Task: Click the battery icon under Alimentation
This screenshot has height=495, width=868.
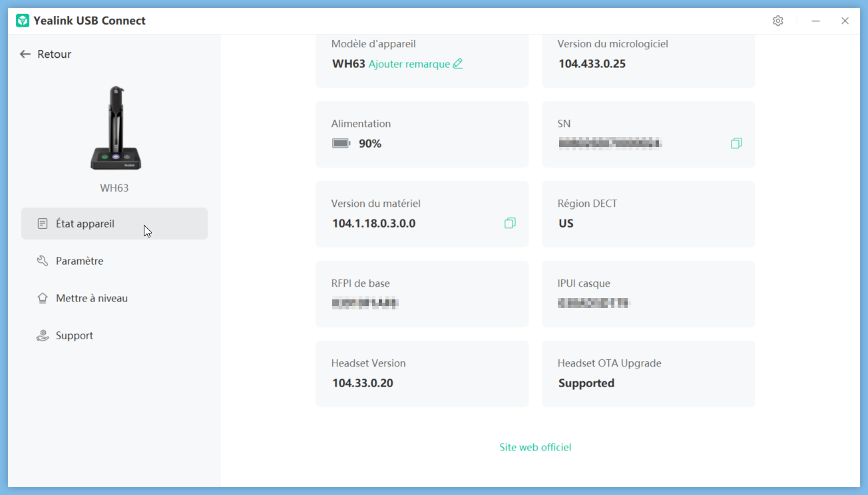Action: 341,144
